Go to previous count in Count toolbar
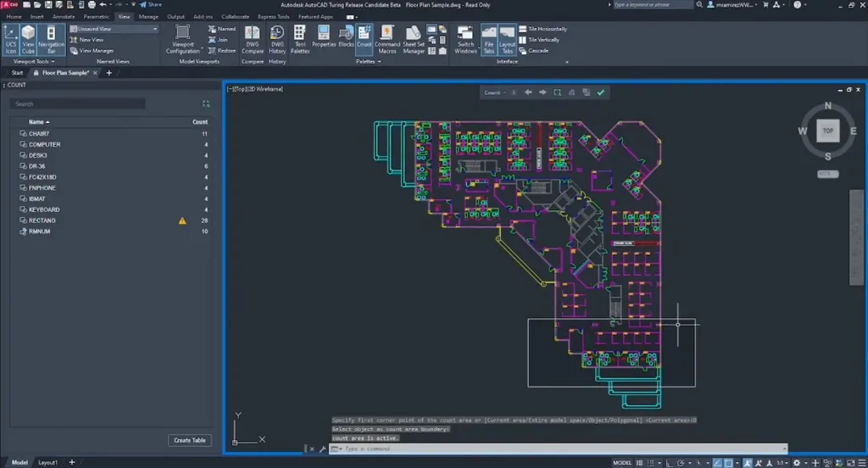Image resolution: width=868 pixels, height=468 pixels. (528, 92)
